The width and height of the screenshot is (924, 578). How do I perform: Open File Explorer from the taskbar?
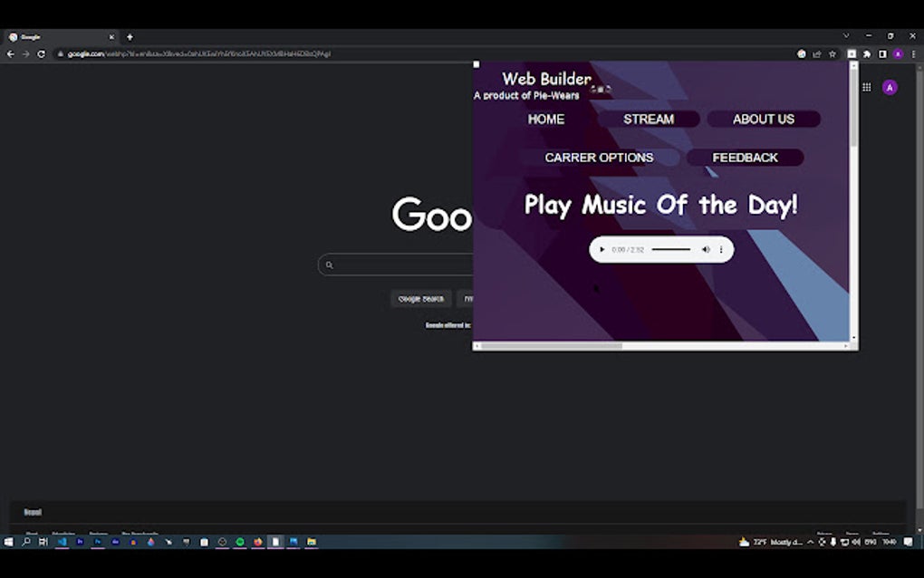point(311,542)
